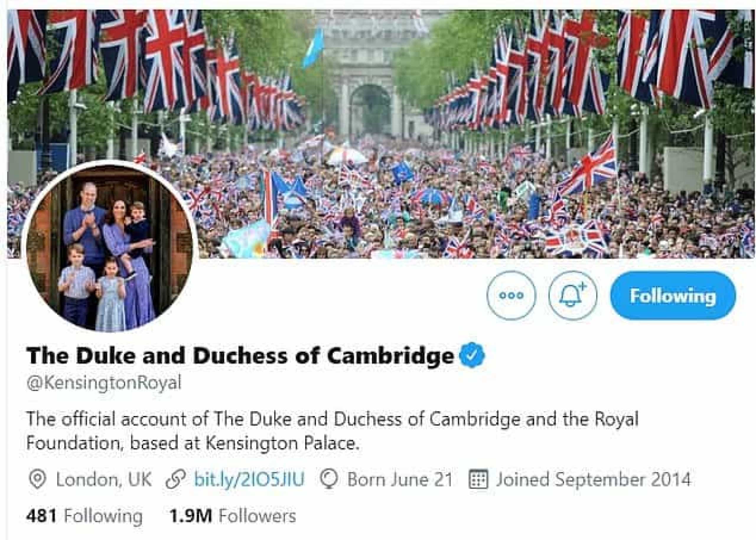Toggle the Following button to unfollow

673,296
